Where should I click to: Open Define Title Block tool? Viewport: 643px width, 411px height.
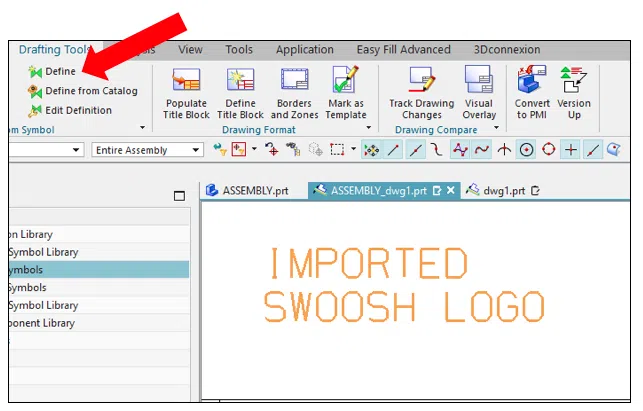coord(240,93)
